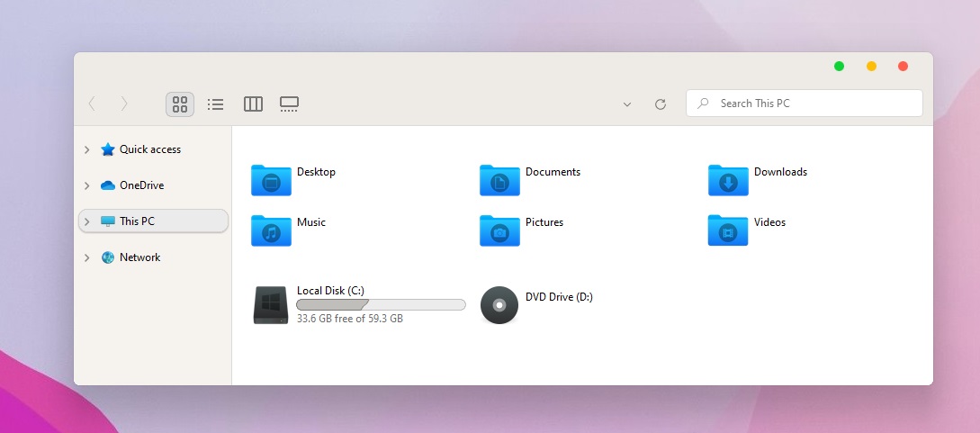Expand the Network tree node

(87, 258)
